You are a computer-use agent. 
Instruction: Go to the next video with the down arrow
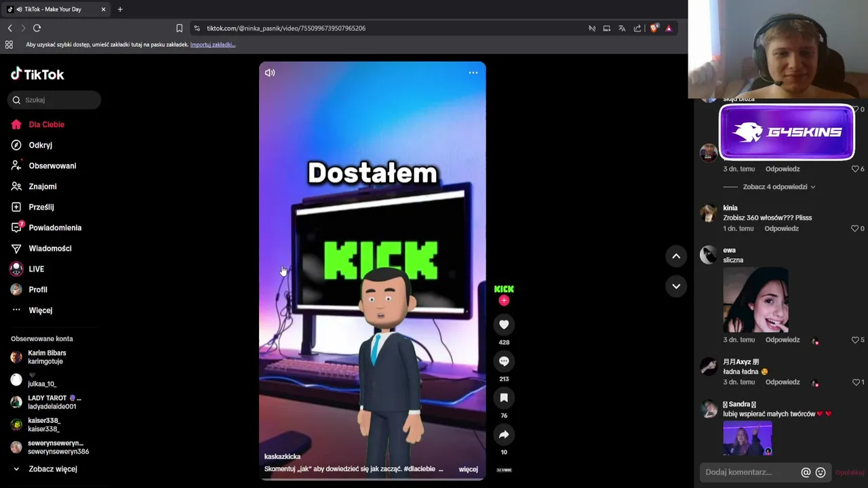tap(676, 286)
